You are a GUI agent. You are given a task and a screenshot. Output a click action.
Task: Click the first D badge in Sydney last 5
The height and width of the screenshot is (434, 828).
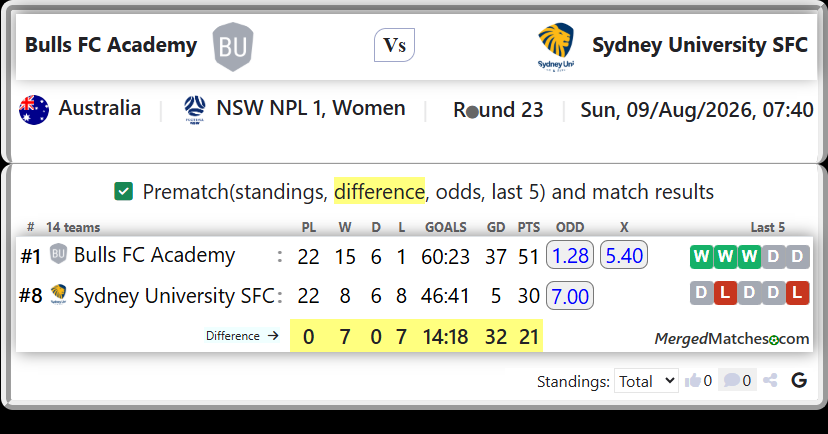tap(701, 293)
